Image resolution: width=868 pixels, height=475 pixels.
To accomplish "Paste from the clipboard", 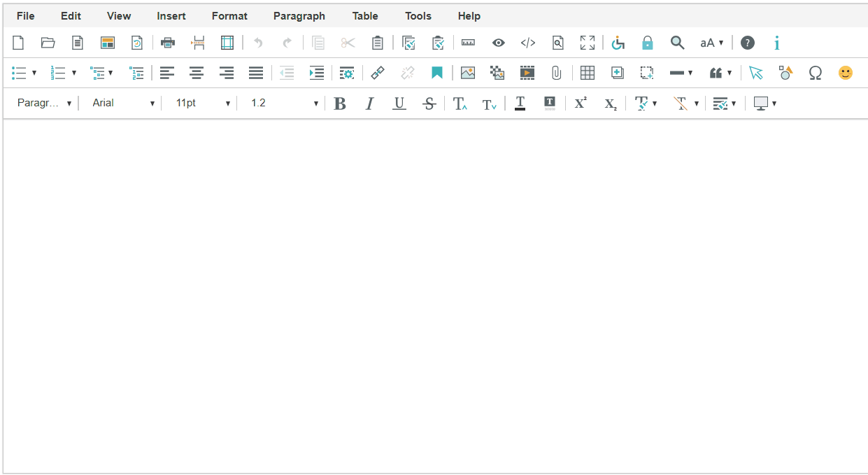I will [x=377, y=43].
